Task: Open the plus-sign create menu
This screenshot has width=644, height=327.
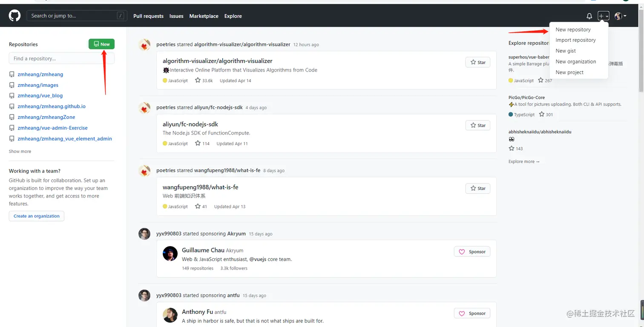Action: 603,16
